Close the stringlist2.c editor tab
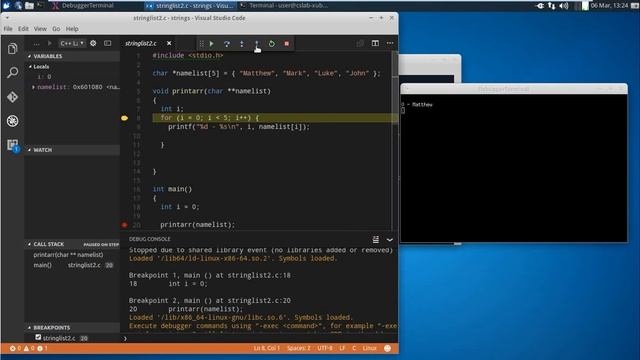Screen dimensions: 640x360 click(x=169, y=43)
